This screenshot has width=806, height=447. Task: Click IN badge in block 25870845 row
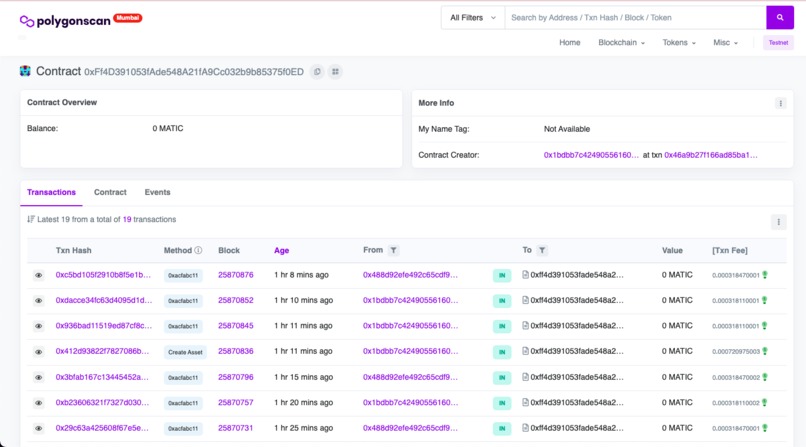point(502,326)
